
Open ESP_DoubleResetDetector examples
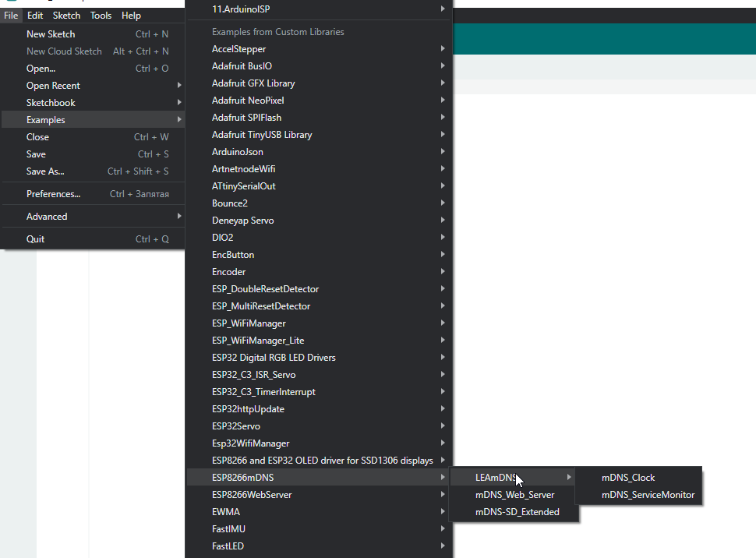click(x=319, y=289)
